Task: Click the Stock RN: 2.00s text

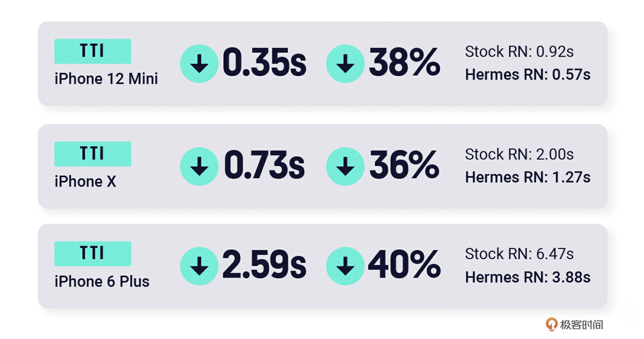Action: pos(519,154)
